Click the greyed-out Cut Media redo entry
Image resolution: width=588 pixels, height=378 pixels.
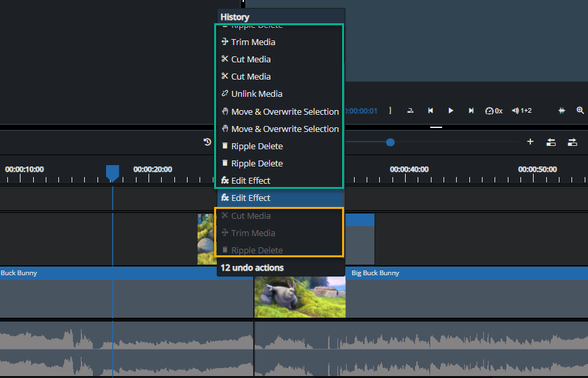click(x=251, y=216)
